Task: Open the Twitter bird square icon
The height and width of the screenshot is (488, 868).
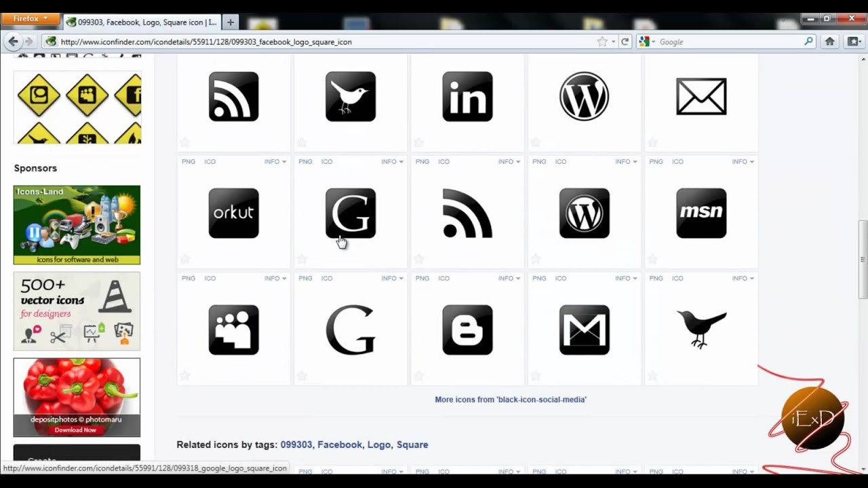Action: [351, 96]
